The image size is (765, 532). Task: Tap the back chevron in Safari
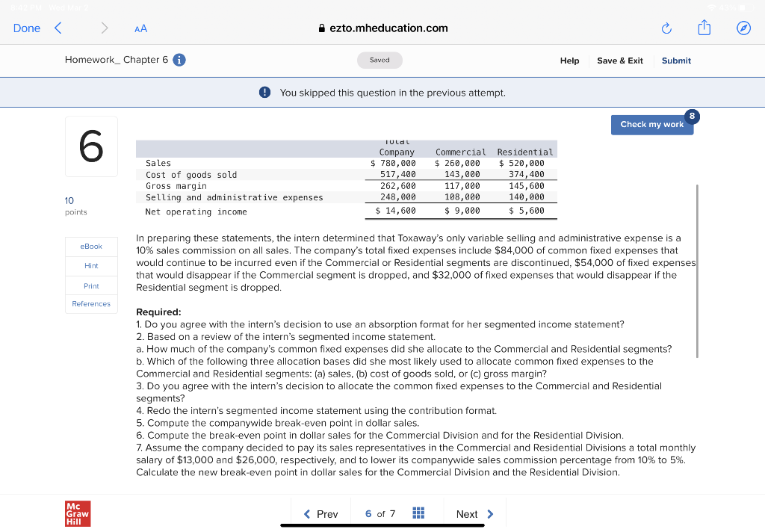58,28
